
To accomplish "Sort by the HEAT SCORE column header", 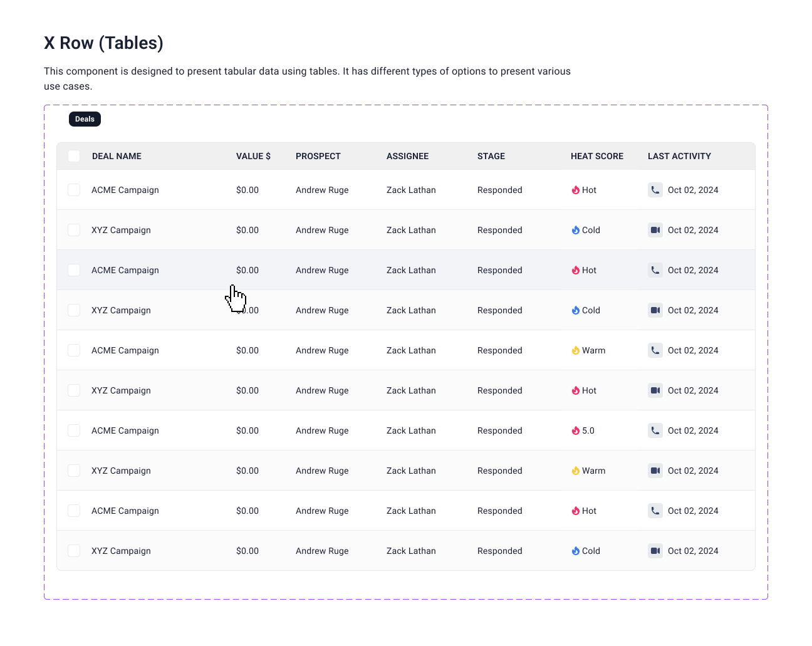I will click(x=596, y=156).
